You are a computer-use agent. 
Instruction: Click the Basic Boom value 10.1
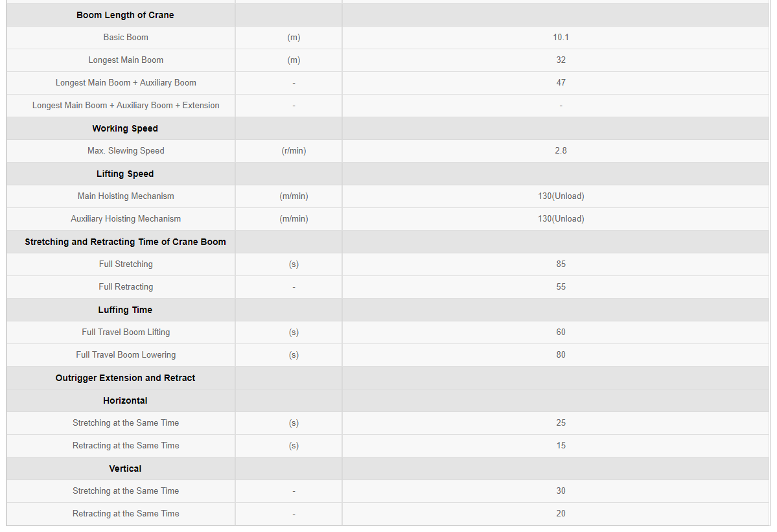pyautogui.click(x=561, y=37)
